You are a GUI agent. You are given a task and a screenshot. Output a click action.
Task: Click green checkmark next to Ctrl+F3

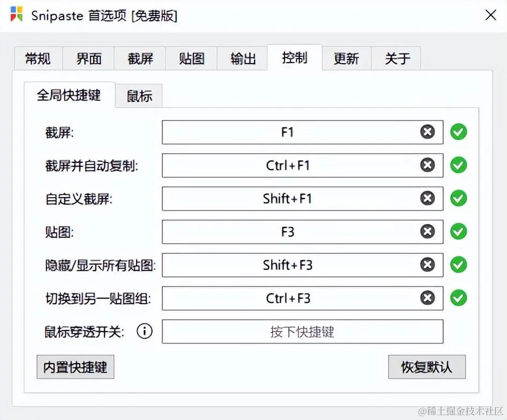pos(459,298)
